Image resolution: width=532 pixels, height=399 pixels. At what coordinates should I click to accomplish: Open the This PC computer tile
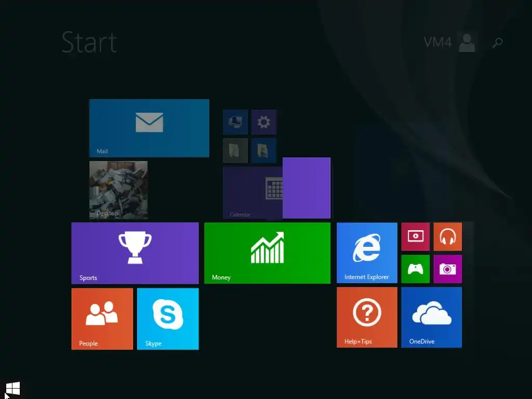235,122
